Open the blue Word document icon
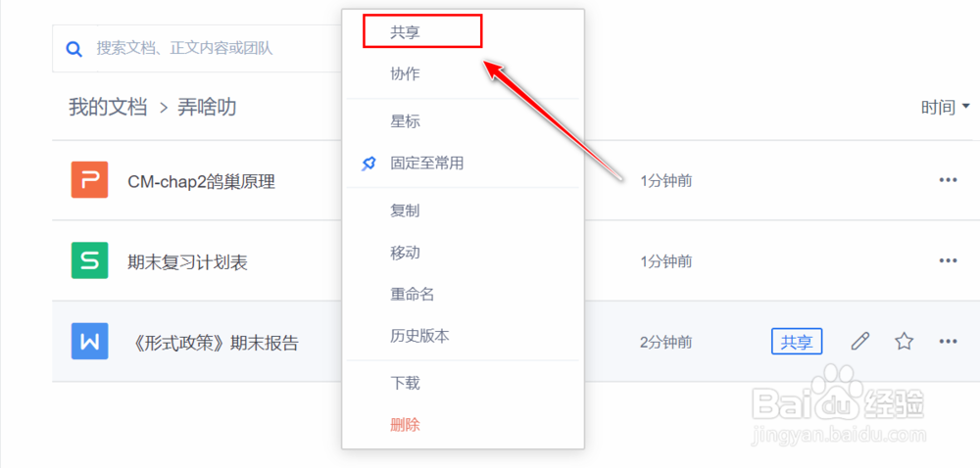Image resolution: width=980 pixels, height=468 pixels. click(x=90, y=341)
